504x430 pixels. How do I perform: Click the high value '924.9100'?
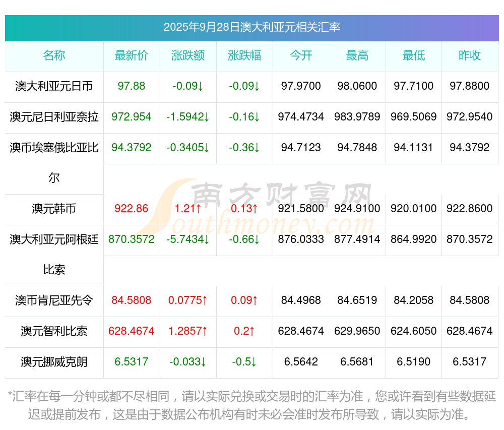[x=357, y=209]
